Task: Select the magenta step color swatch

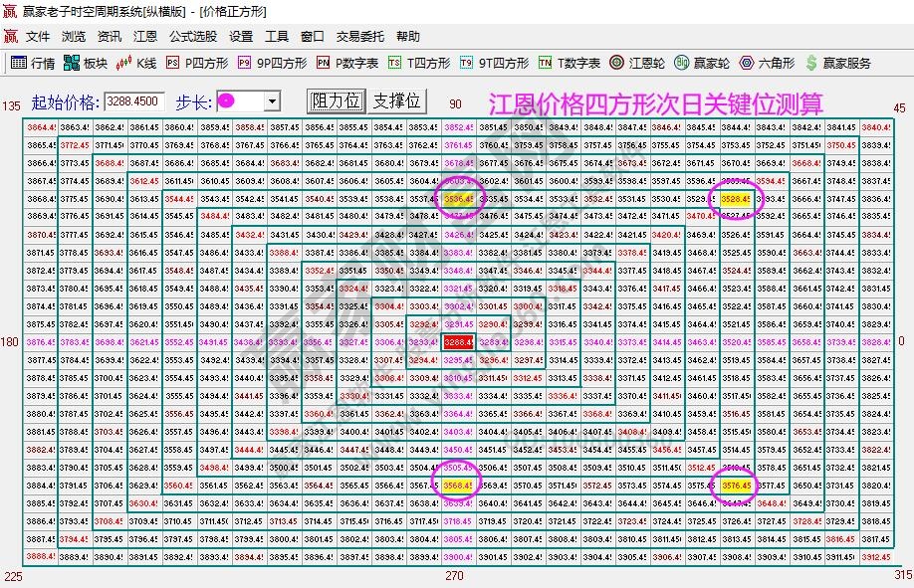Action: pyautogui.click(x=227, y=99)
